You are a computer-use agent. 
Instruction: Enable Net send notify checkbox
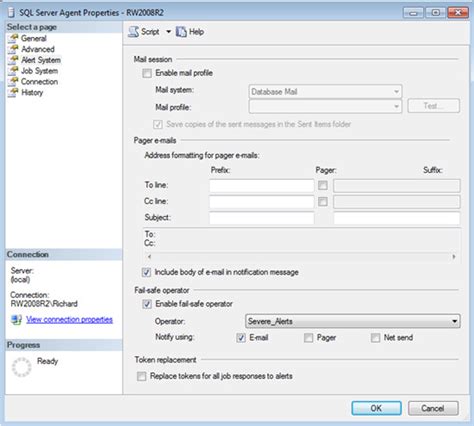tap(375, 338)
